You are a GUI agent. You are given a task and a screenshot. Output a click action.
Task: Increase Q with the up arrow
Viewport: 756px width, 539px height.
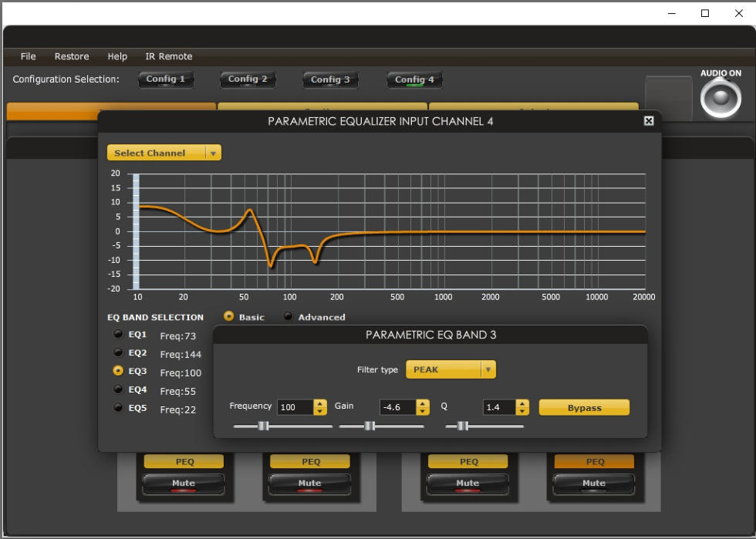[x=523, y=403]
